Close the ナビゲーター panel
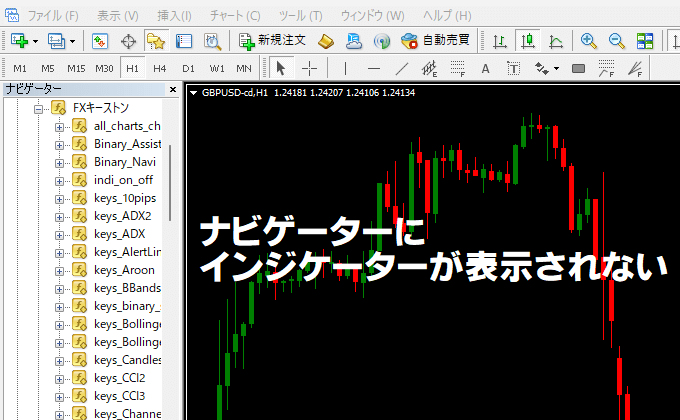 [x=173, y=89]
